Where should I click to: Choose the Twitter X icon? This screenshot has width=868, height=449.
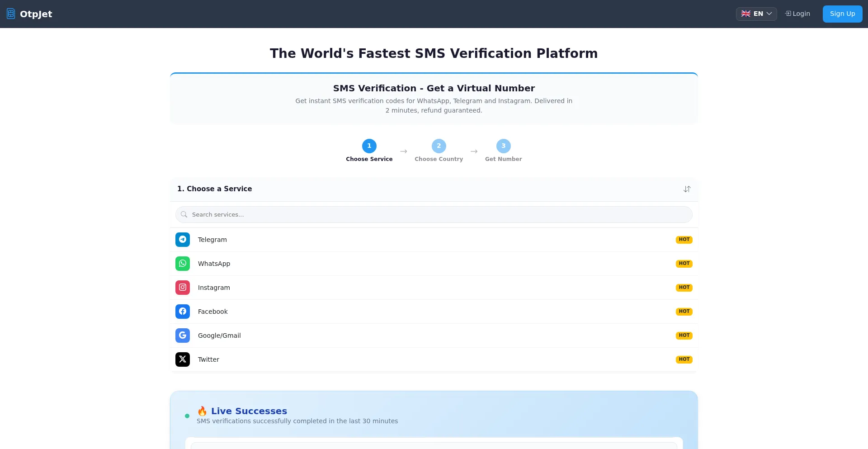183,359
